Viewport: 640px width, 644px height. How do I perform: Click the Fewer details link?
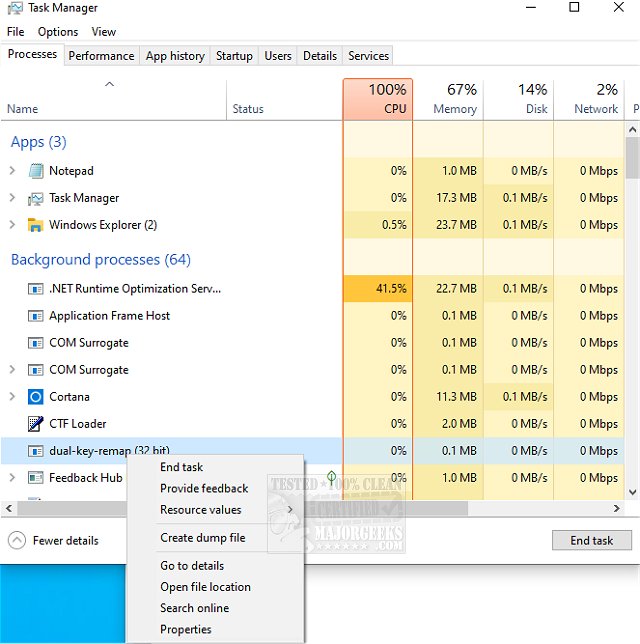tap(66, 540)
